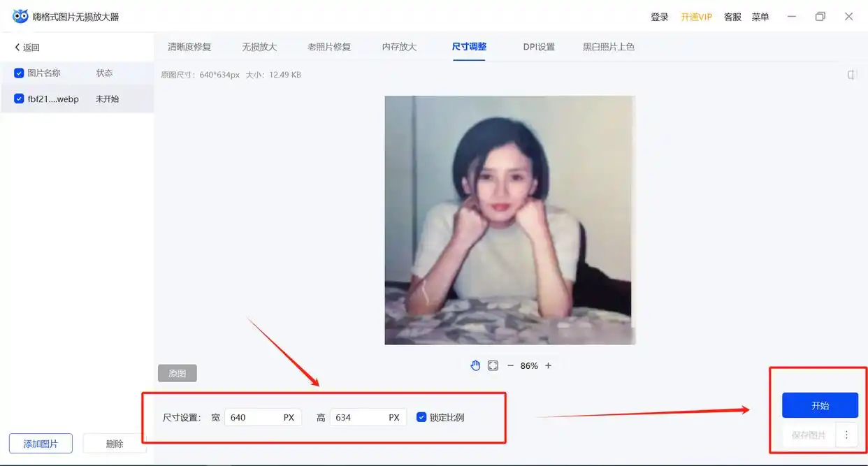Open the 黑白照片上色 tab
Viewport: 868px width, 466px height.
tap(609, 47)
